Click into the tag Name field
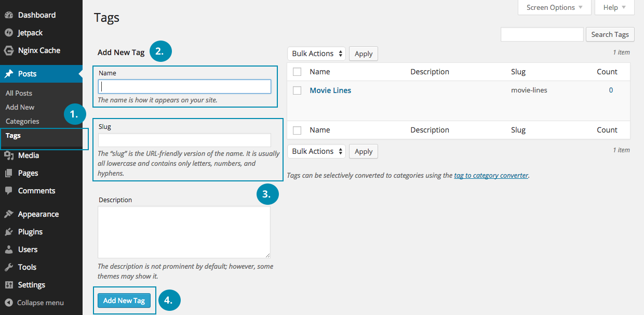 tap(184, 86)
